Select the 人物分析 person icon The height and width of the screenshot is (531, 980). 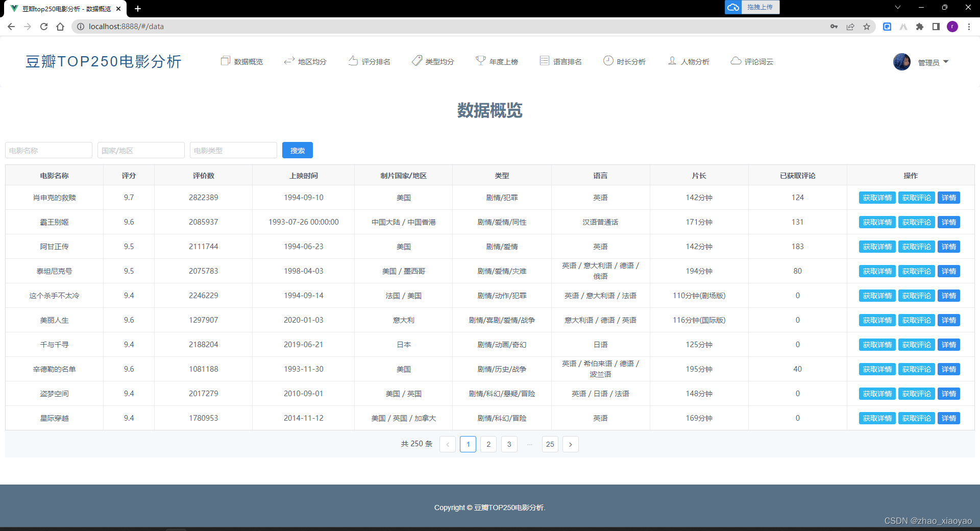(673, 61)
